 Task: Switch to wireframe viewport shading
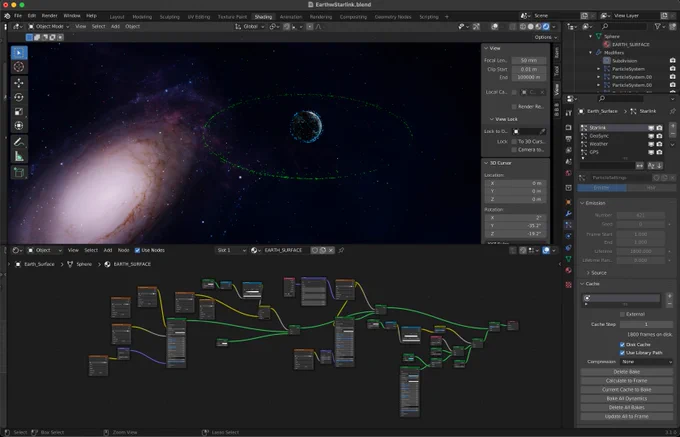(x=523, y=26)
